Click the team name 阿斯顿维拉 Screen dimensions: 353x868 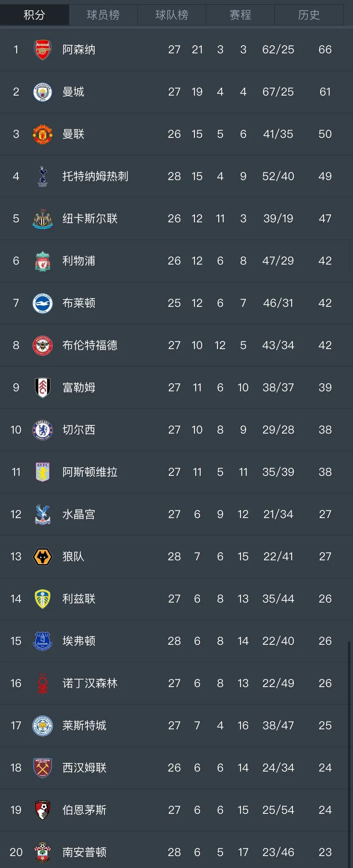[90, 472]
